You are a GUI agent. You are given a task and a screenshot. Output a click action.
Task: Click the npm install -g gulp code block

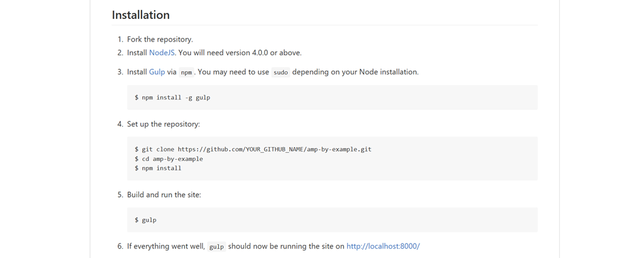click(332, 98)
